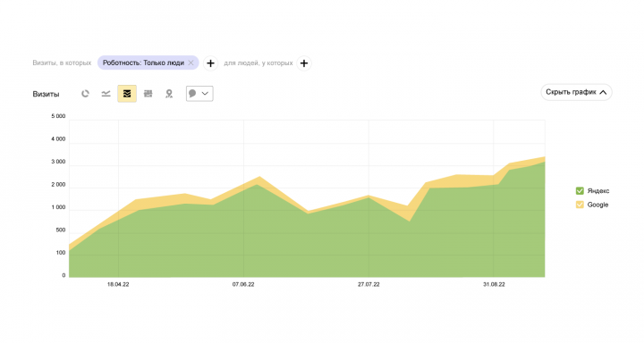Open the annotations dropdown arrow
Viewport: 644px width, 343px height.
(205, 94)
